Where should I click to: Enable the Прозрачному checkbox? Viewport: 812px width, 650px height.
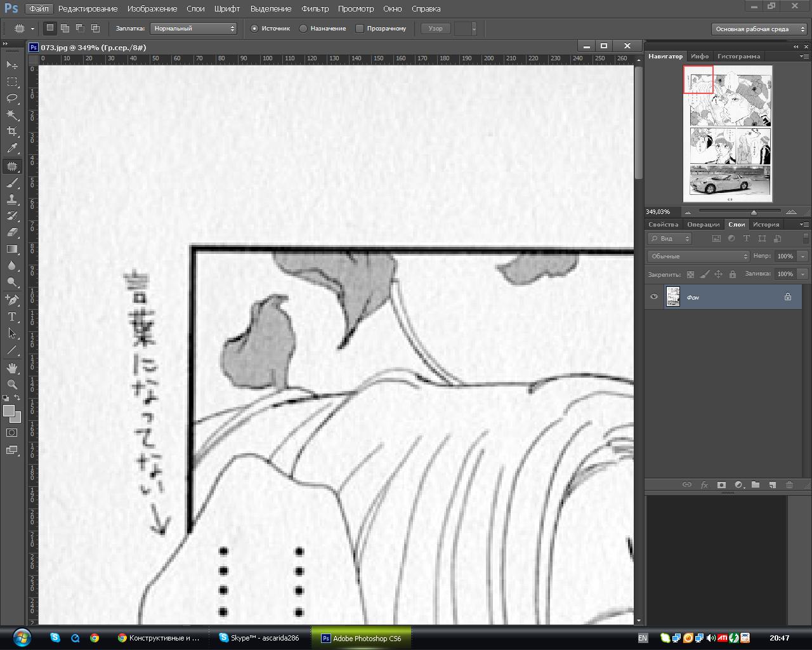click(x=360, y=29)
